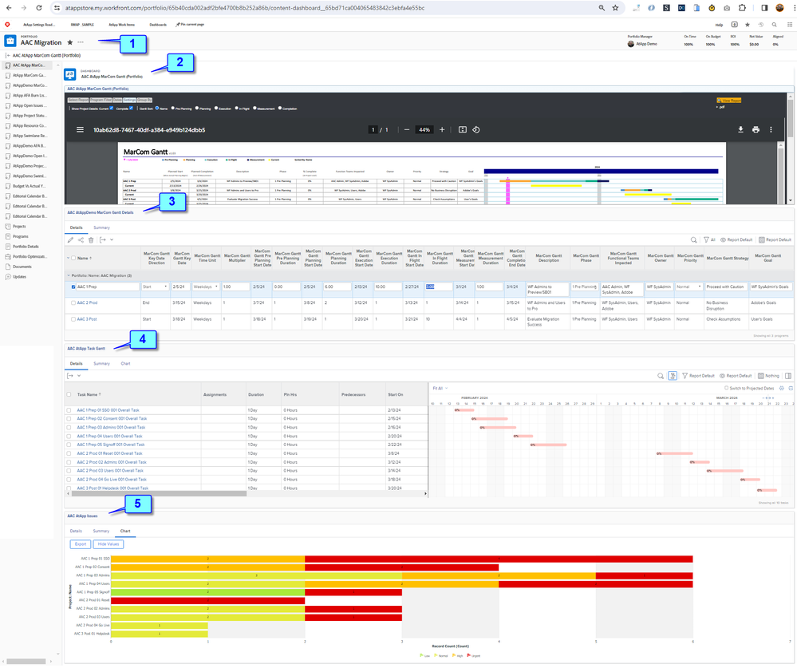Zoom in the PDF with plus icon
Image resolution: width=797 pixels, height=672 pixels.
pyautogui.click(x=442, y=129)
